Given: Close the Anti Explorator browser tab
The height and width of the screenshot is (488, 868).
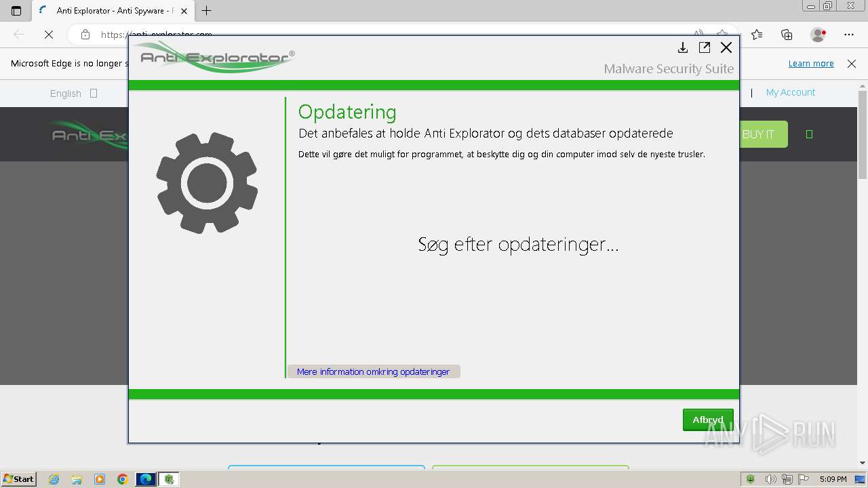Looking at the screenshot, I should point(184,11).
